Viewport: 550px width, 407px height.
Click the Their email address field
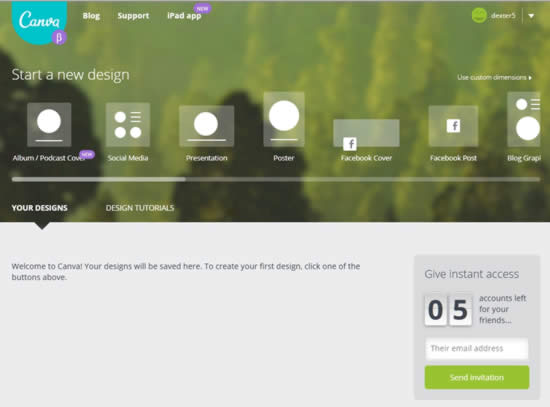477,348
